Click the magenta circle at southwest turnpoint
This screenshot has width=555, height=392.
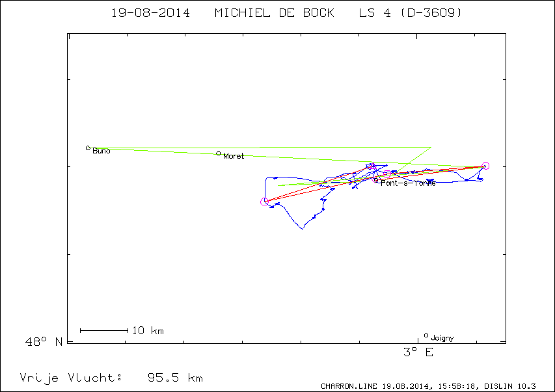[264, 202]
